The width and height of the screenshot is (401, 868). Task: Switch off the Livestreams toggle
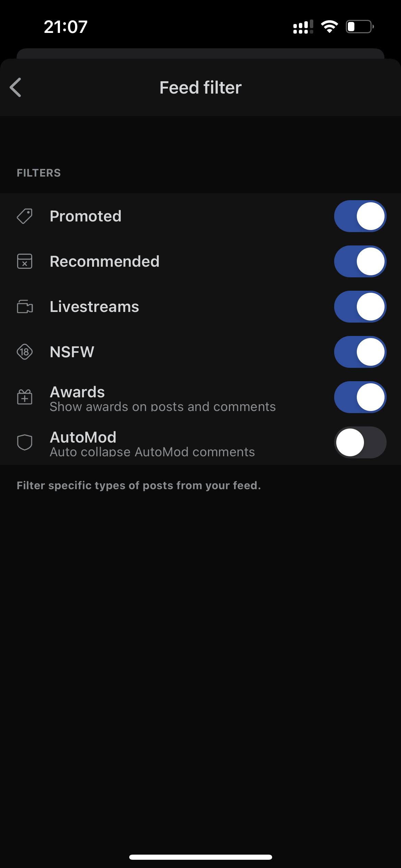click(360, 307)
